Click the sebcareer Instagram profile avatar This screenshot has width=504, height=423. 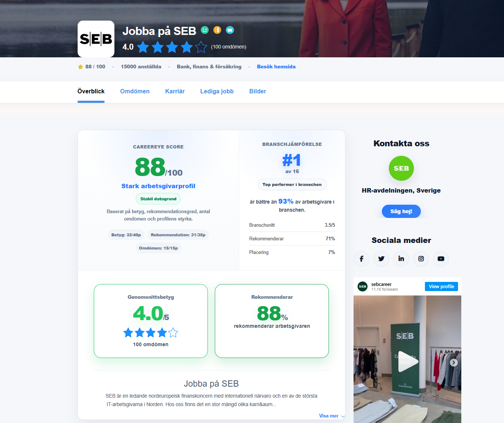click(363, 287)
